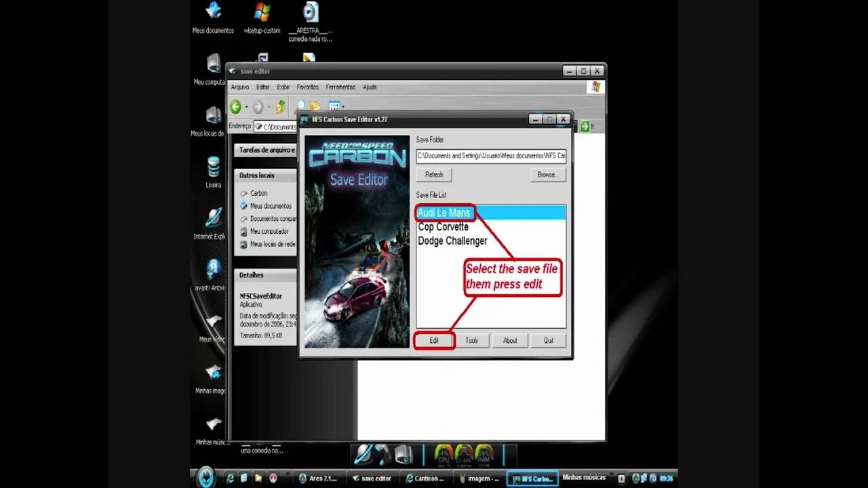Click the RAM gauge widget

pyautogui.click(x=484, y=455)
